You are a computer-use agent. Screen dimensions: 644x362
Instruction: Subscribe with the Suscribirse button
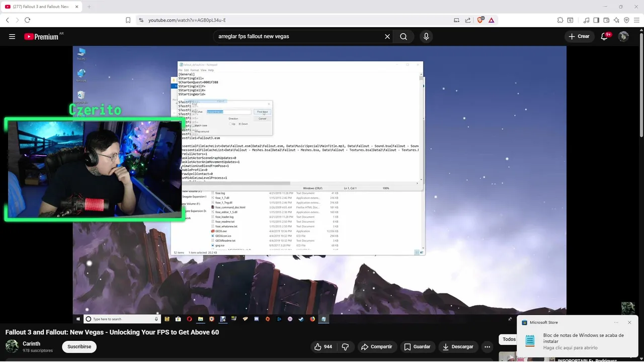[79, 346]
